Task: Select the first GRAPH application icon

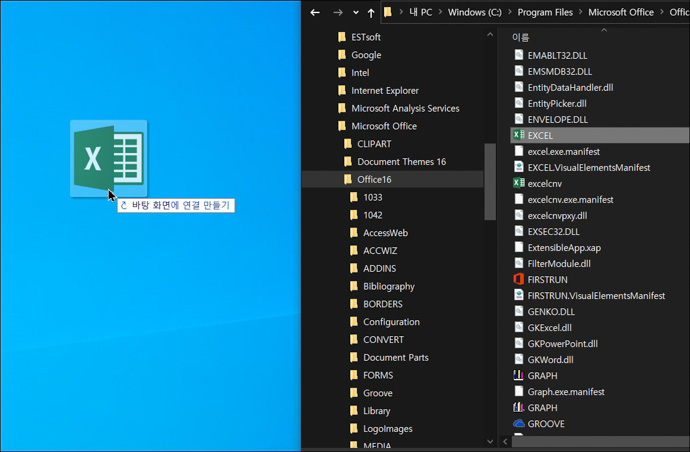Action: pyautogui.click(x=519, y=375)
